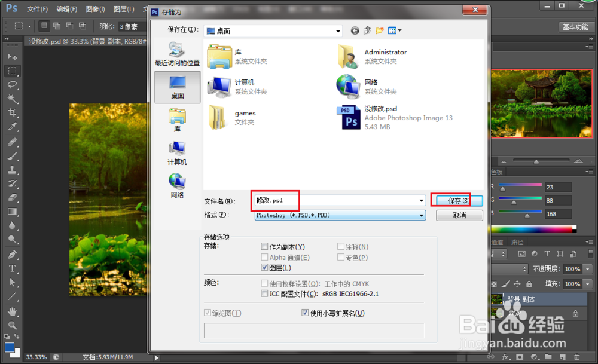The width and height of the screenshot is (598, 364).
Task: Toggle the 注释 checkbox
Action: pyautogui.click(x=341, y=246)
